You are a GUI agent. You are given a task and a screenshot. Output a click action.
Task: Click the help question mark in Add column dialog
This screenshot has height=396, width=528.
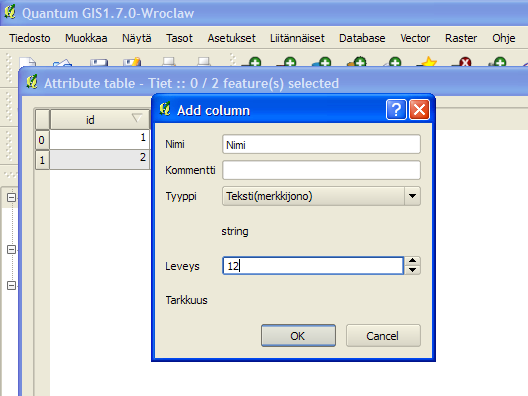click(396, 109)
